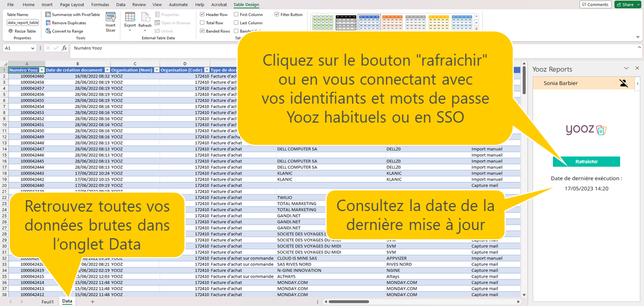Open the Numéro Yooz column filter dropdown
644x306 pixels.
(x=41, y=70)
